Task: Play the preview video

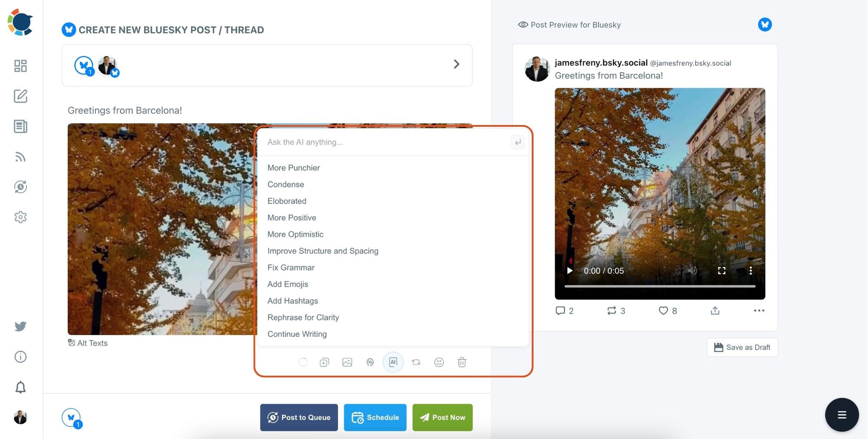Action: click(x=570, y=271)
